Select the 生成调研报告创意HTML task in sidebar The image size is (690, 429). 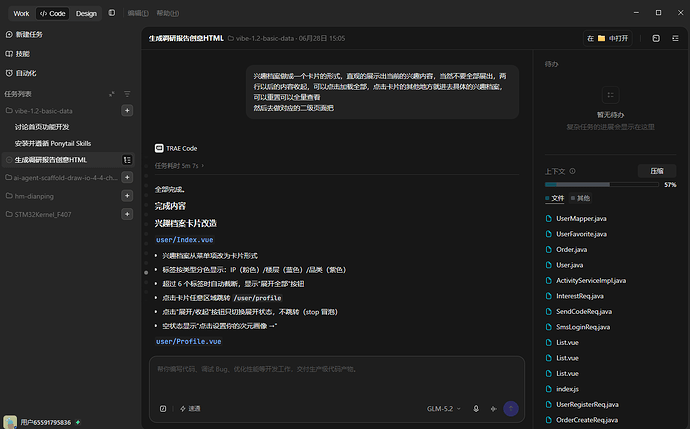click(68, 160)
